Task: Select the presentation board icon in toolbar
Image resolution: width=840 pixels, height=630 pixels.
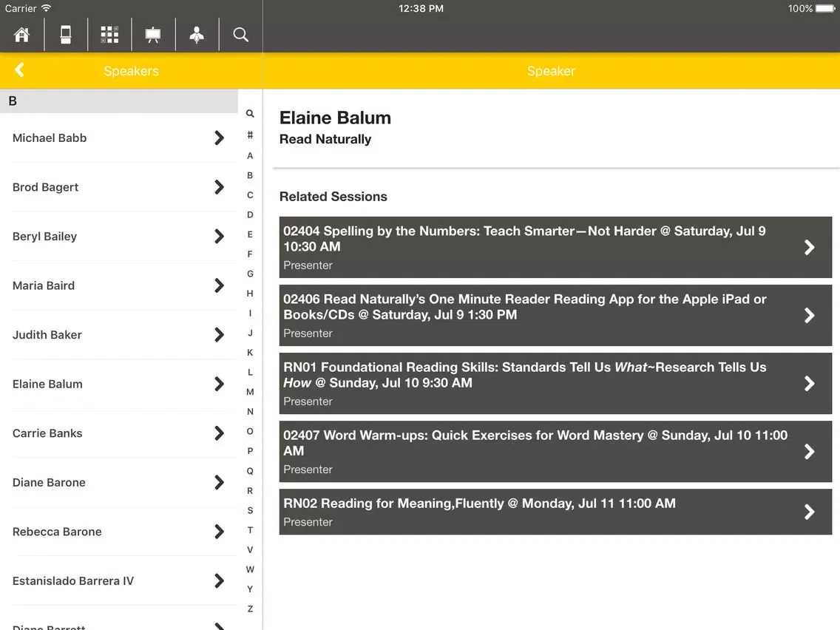Action: [153, 35]
